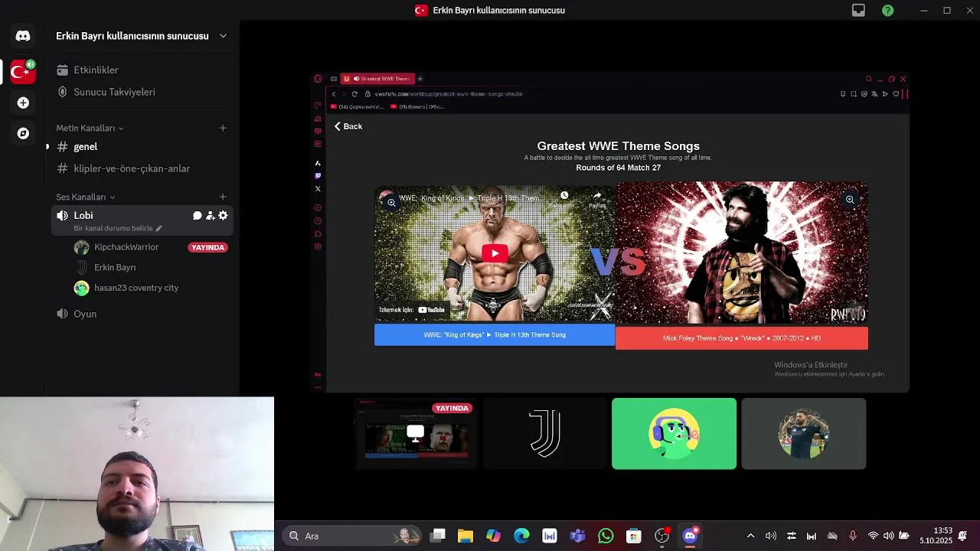Image resolution: width=980 pixels, height=551 pixels.
Task: Open the microphone tray icon
Action: 852,536
